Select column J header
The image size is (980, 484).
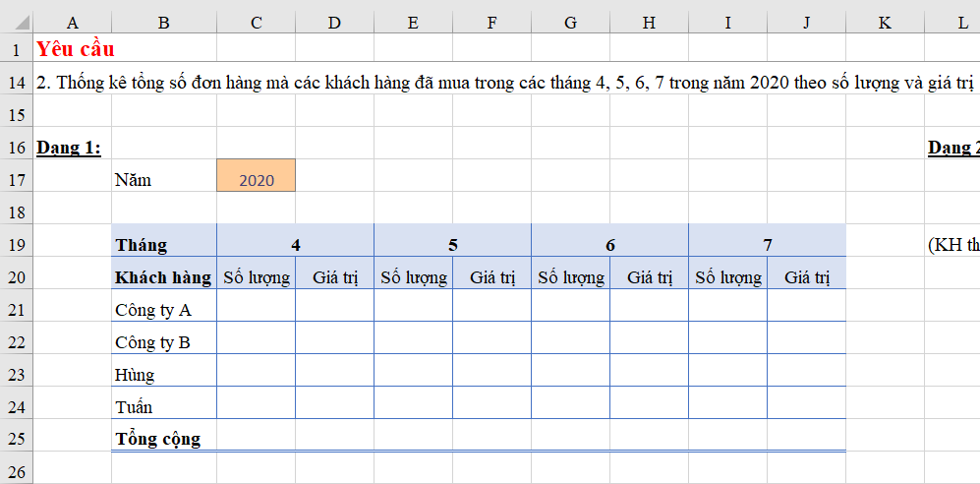807,23
